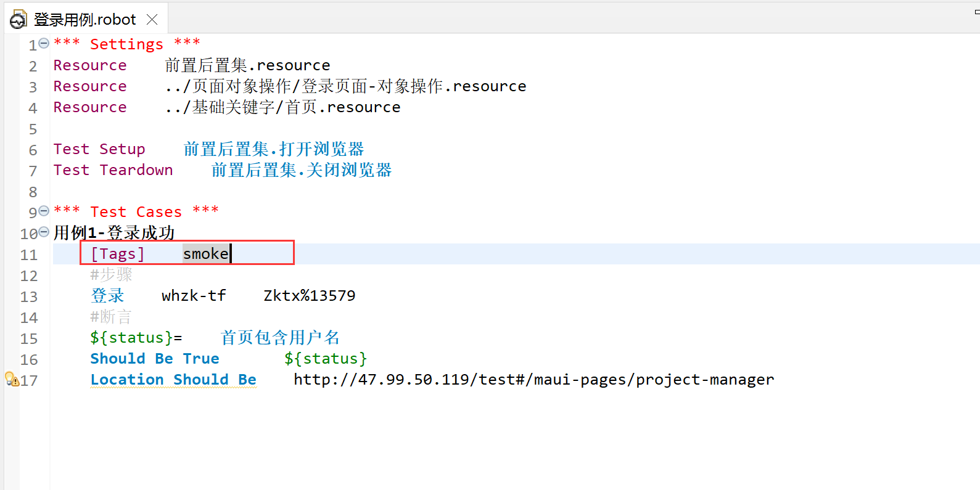Image resolution: width=980 pixels, height=490 pixels.
Task: Select the 登录用例.robot tab
Action: [x=85, y=20]
